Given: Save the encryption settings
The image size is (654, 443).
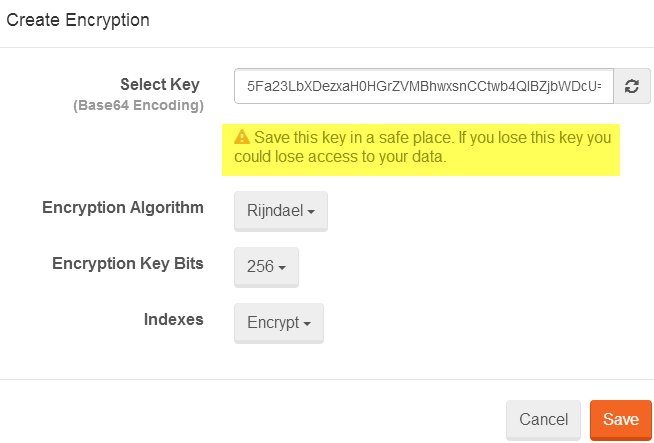Looking at the screenshot, I should (621, 420).
